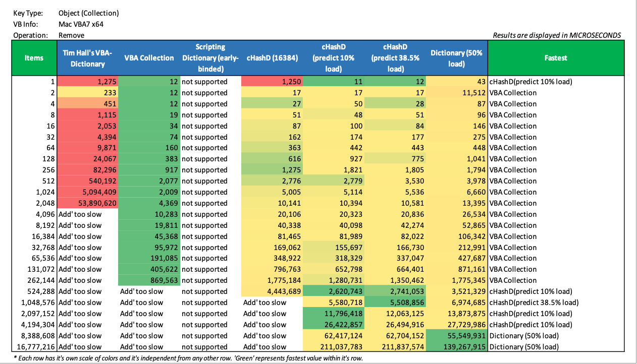This screenshot has width=637, height=364.
Task: Click 'cHashD (predict 38.5% load)' column header
Action: pos(395,58)
